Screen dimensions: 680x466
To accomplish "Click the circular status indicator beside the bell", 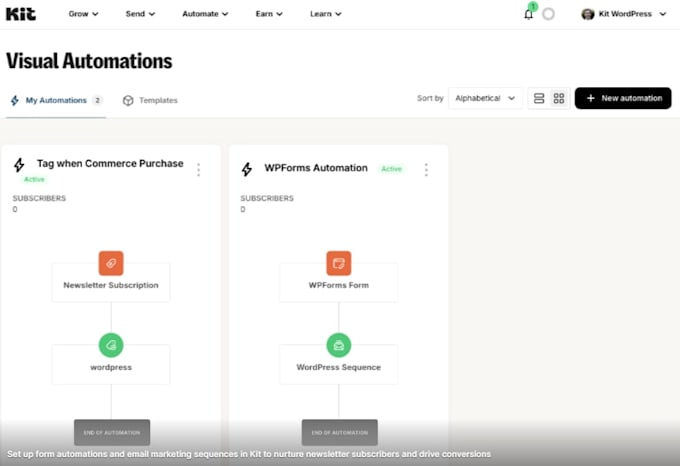I will coord(549,14).
